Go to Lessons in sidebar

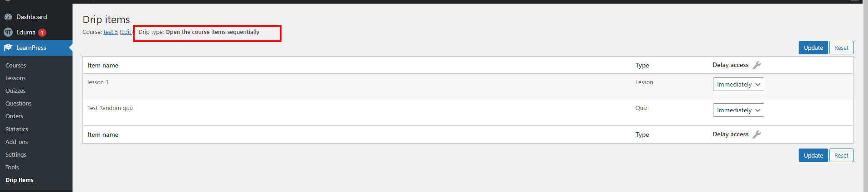[x=15, y=78]
